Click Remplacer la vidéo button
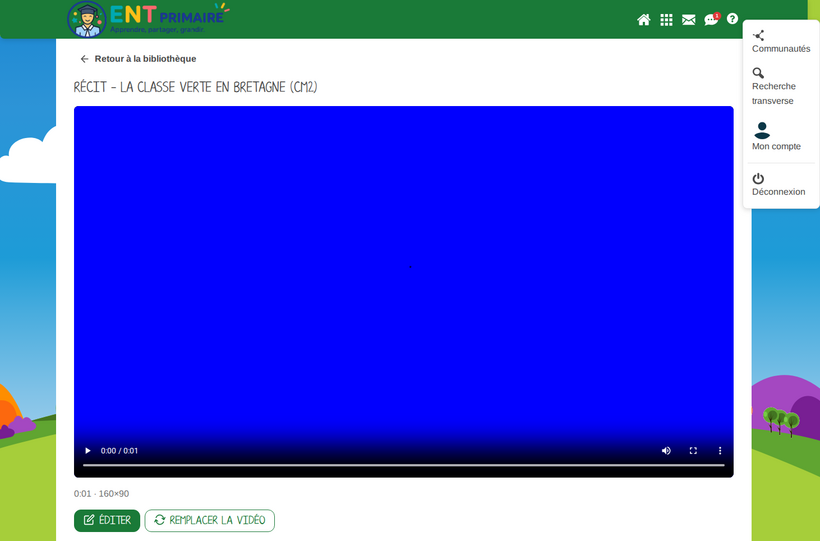This screenshot has width=820, height=541. tap(210, 521)
